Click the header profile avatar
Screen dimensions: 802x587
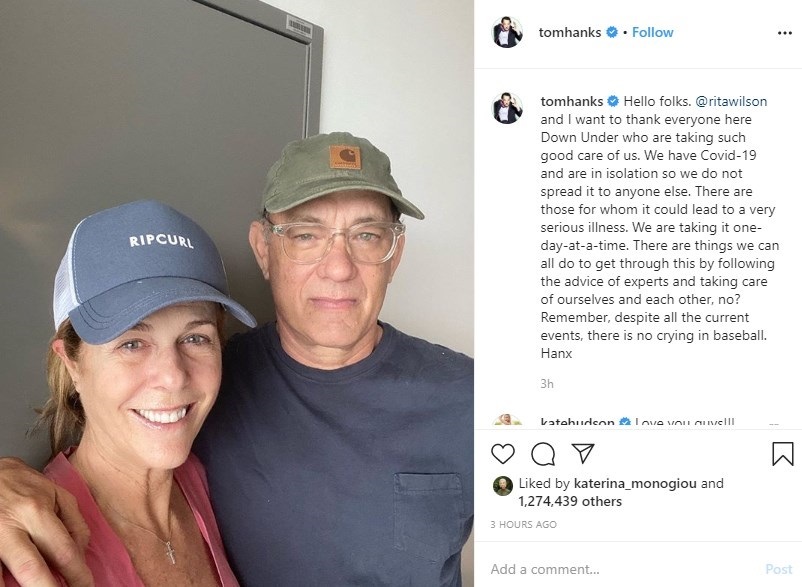tap(508, 32)
